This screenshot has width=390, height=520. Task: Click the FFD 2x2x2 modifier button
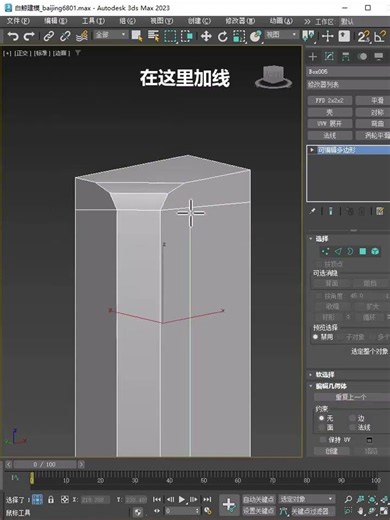pos(329,100)
